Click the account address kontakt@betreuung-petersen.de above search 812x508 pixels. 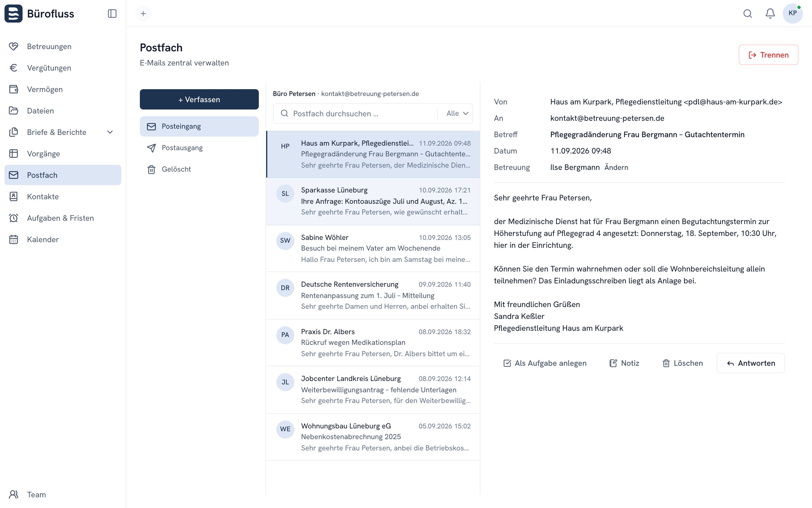tap(370, 94)
